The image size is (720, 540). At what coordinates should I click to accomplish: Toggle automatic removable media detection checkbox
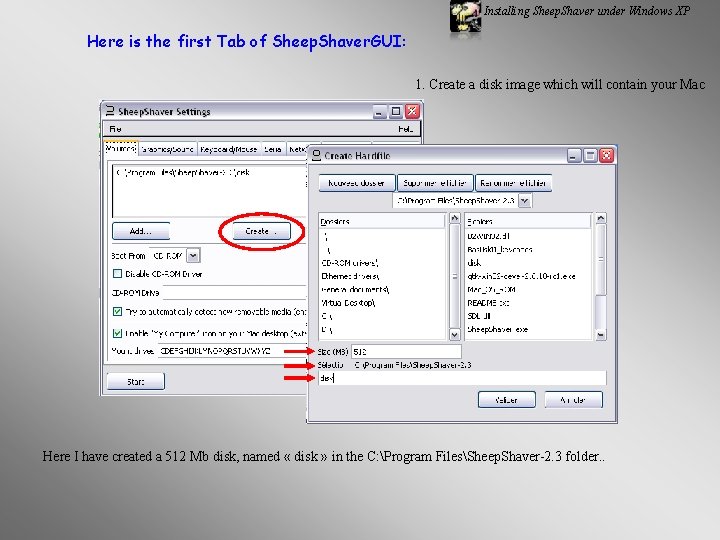(118, 312)
